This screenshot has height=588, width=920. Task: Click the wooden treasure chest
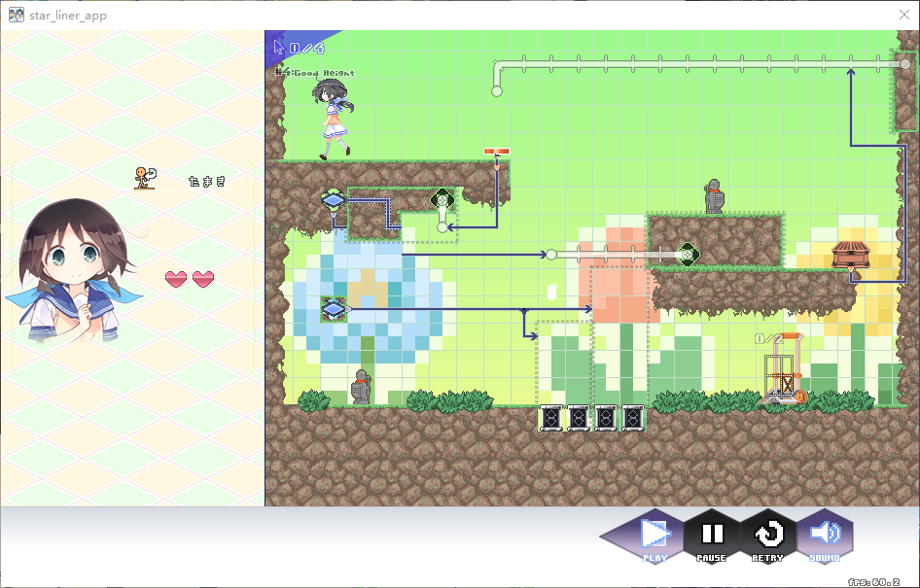click(x=850, y=256)
